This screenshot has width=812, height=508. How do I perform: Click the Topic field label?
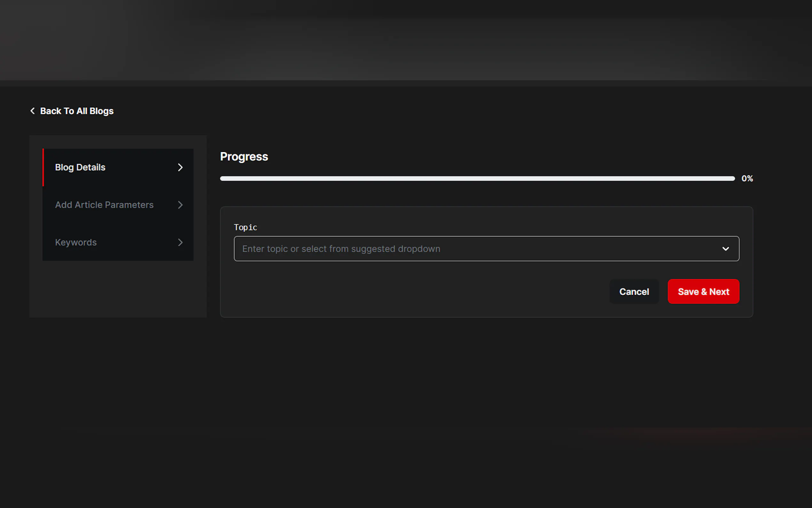246,227
